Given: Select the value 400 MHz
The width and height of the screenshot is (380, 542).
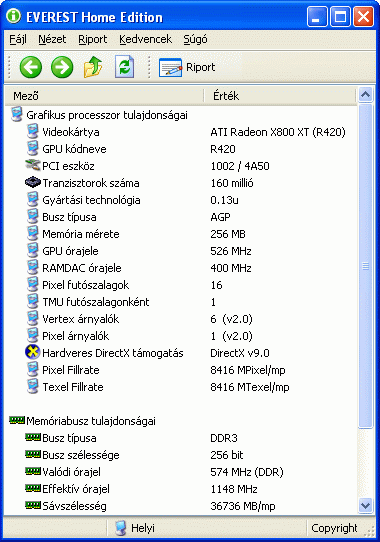Looking at the screenshot, I should coord(231,268).
